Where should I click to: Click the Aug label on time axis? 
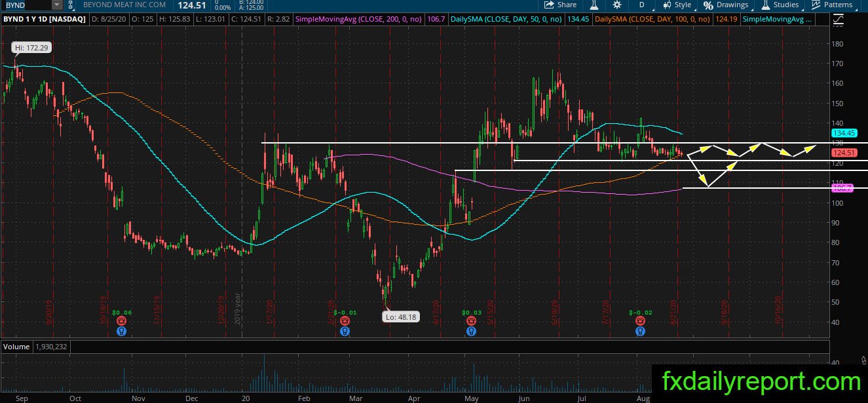coord(643,397)
